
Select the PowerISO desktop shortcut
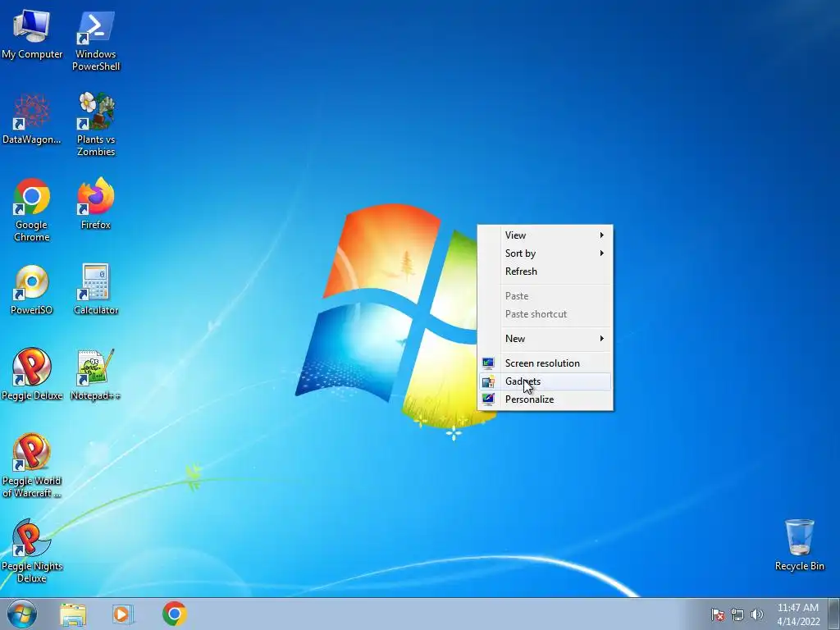(32, 290)
